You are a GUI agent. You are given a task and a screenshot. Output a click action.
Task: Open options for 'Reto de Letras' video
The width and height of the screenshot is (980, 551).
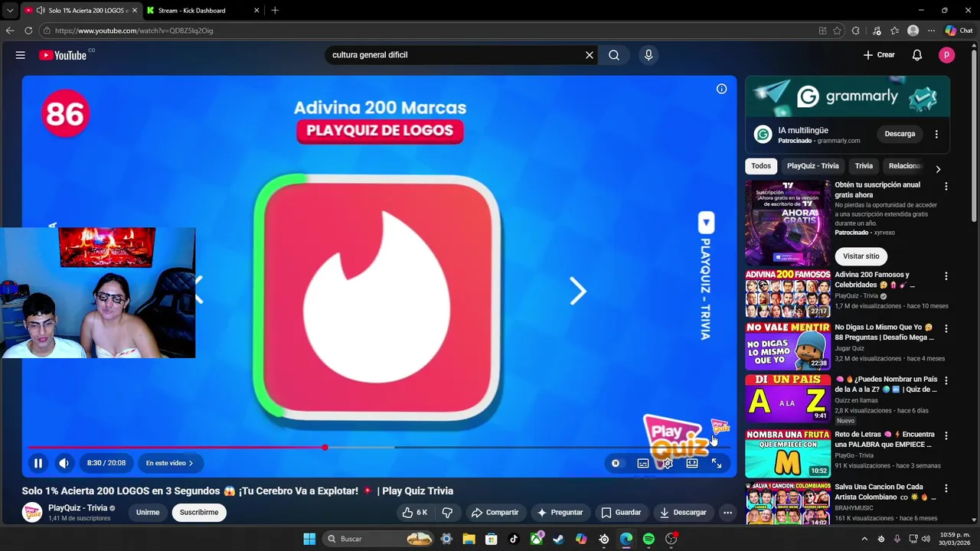(x=946, y=435)
